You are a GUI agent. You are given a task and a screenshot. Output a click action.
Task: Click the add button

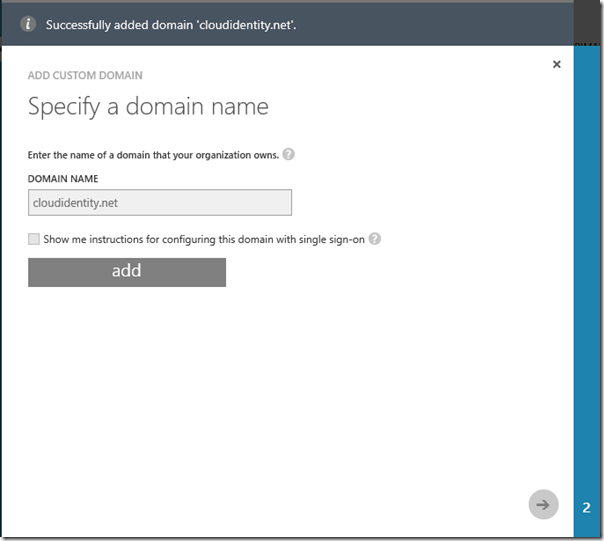point(127,272)
